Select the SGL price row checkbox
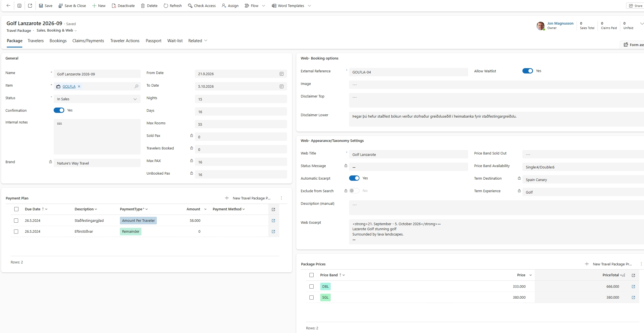644x333 pixels. 311,298
